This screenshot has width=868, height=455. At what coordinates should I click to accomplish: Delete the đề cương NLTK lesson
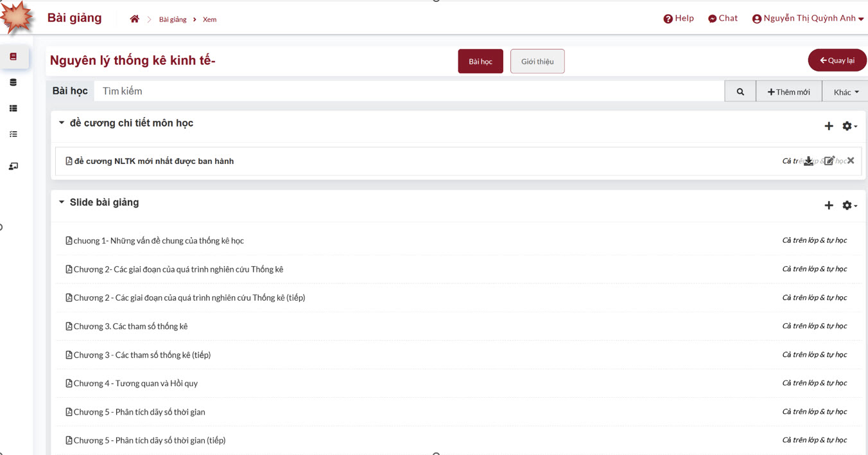(x=851, y=161)
